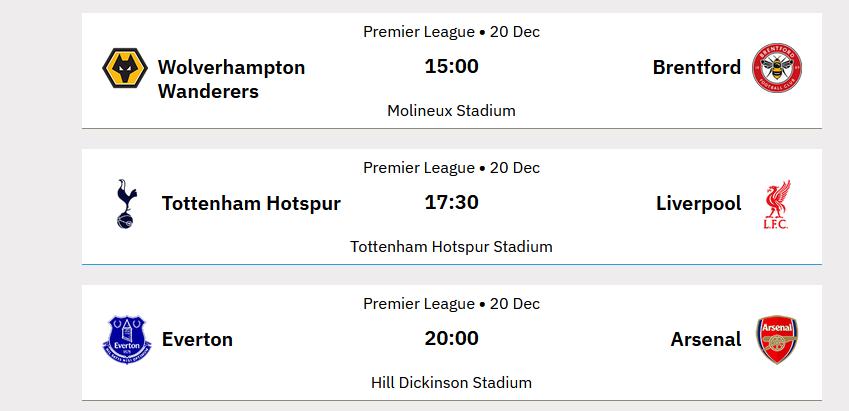
Task: Click the 15:00 kick-off time
Action: 451,67
